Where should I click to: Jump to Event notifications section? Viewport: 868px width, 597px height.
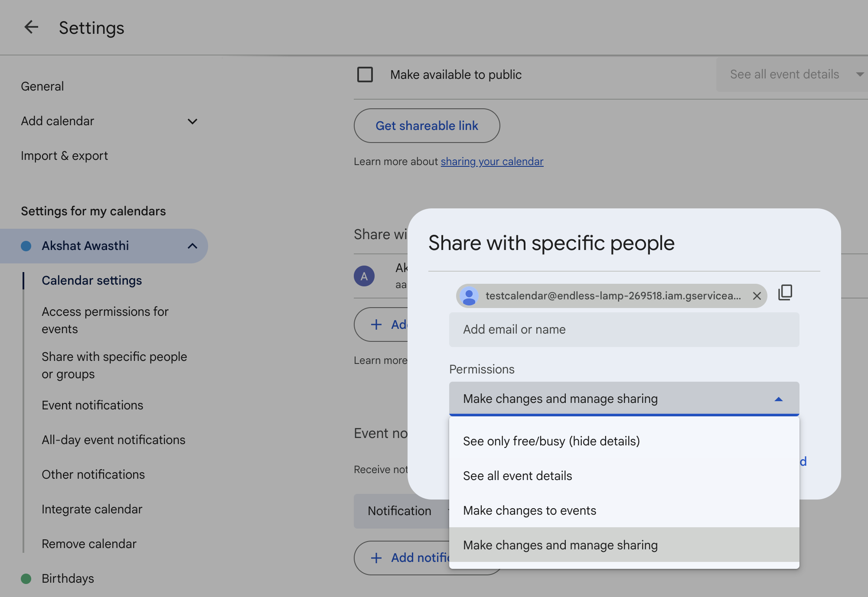point(92,406)
